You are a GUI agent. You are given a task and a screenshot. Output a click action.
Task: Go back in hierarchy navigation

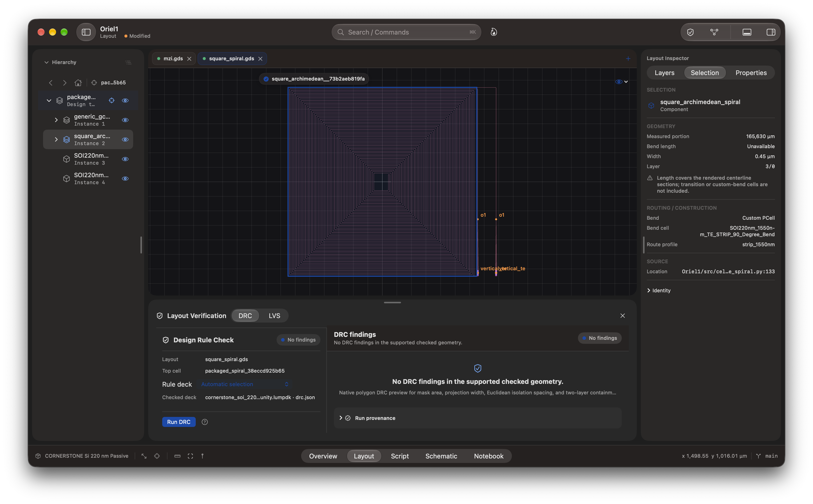tap(51, 83)
